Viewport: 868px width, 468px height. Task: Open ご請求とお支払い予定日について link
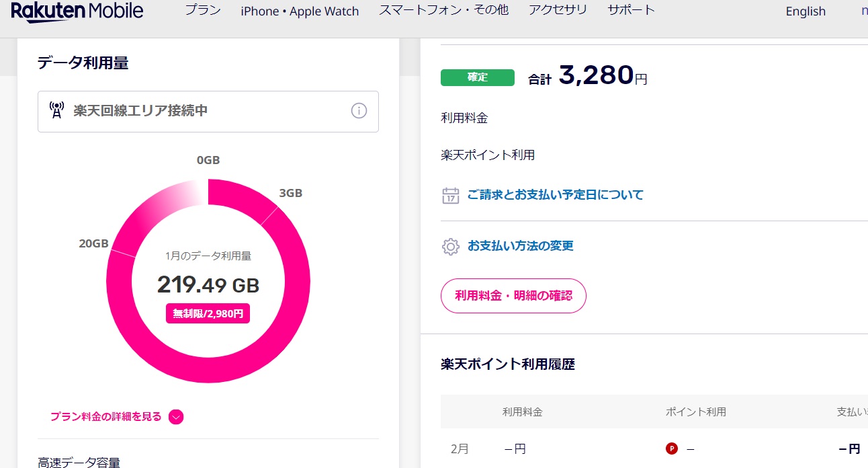click(x=555, y=195)
